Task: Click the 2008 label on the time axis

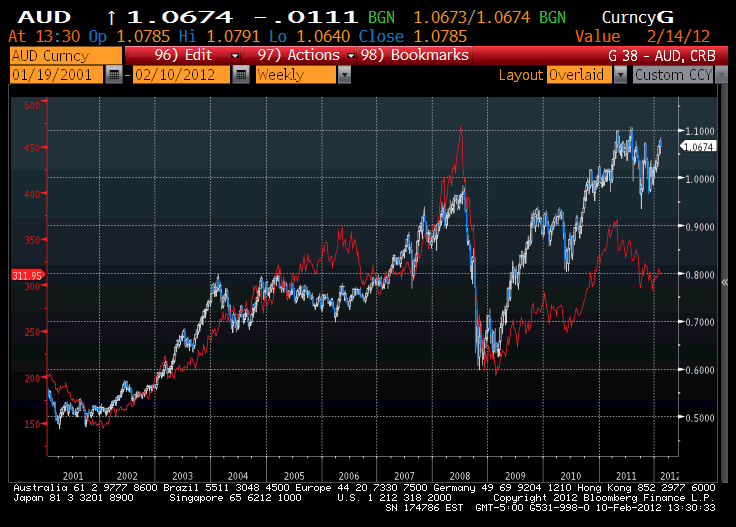Action: coord(460,475)
